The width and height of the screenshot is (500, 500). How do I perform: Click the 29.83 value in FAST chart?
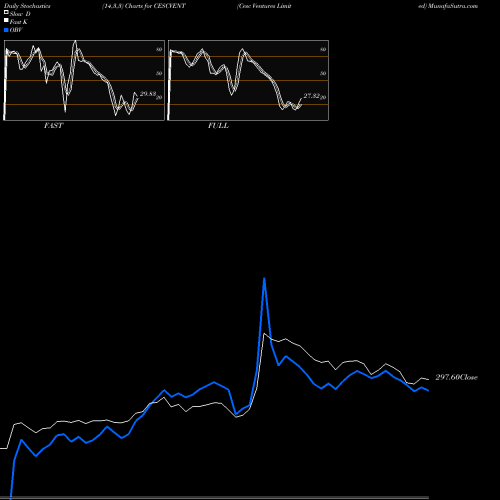click(148, 94)
